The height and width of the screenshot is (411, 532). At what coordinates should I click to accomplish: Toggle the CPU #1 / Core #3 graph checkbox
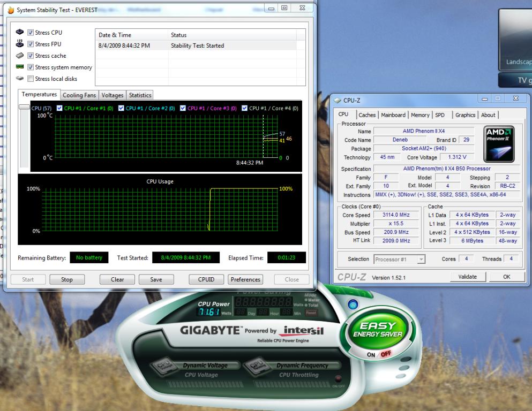(183, 108)
